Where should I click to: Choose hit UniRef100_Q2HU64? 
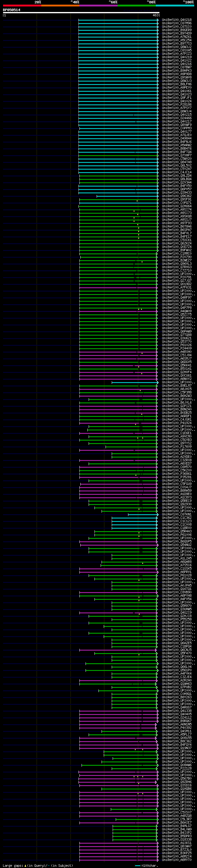(x=177, y=206)
